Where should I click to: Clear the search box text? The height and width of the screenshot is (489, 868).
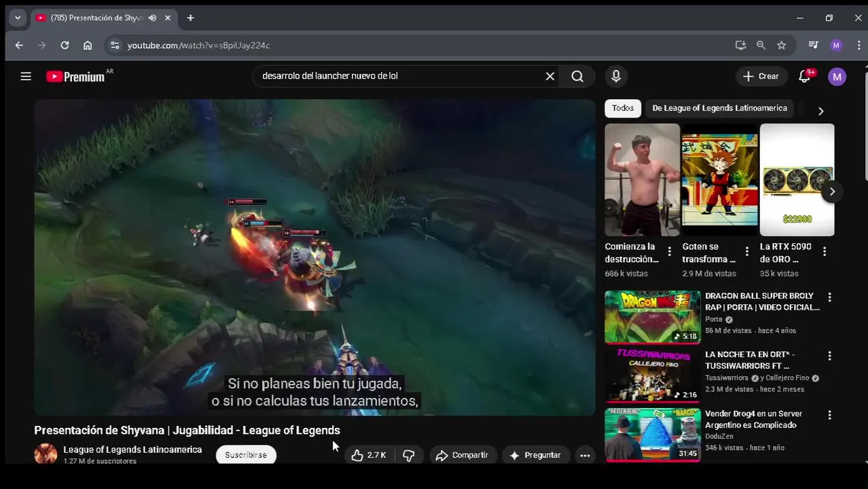click(550, 76)
